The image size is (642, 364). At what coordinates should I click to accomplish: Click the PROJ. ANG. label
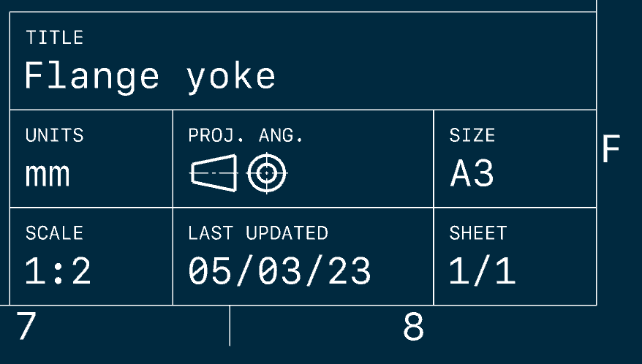click(246, 135)
